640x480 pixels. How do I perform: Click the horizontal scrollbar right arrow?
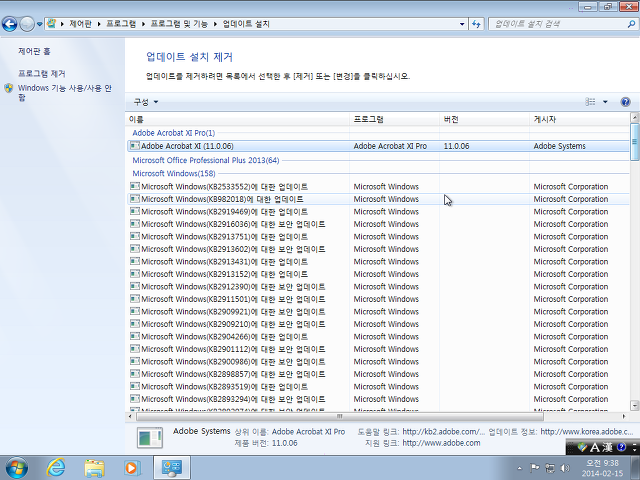(x=624, y=416)
